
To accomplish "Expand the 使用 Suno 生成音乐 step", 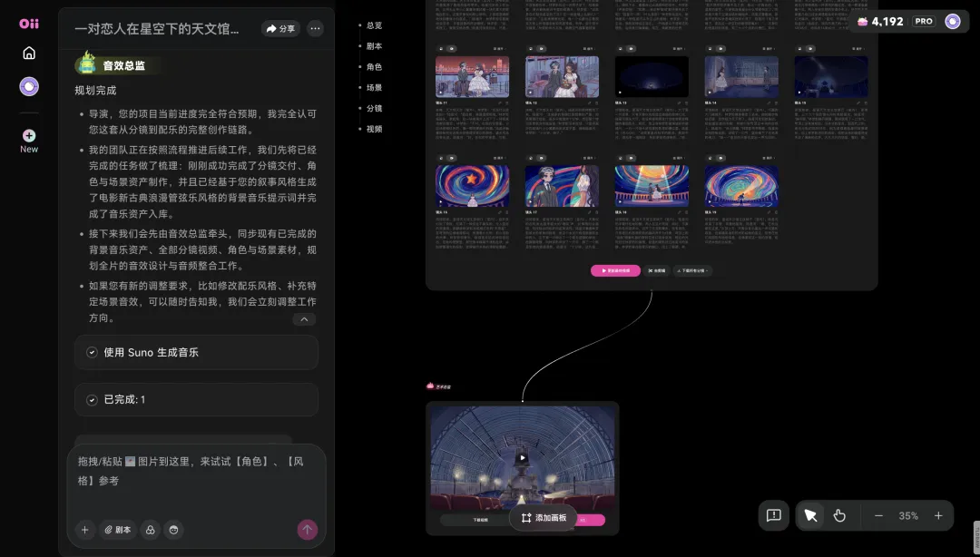I will pos(196,352).
